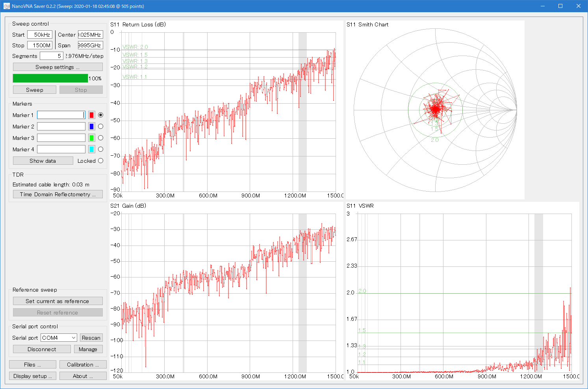Viewport: 588px width, 389px height.
Task: Minimize the NanoVNA Saver window
Action: (x=542, y=6)
